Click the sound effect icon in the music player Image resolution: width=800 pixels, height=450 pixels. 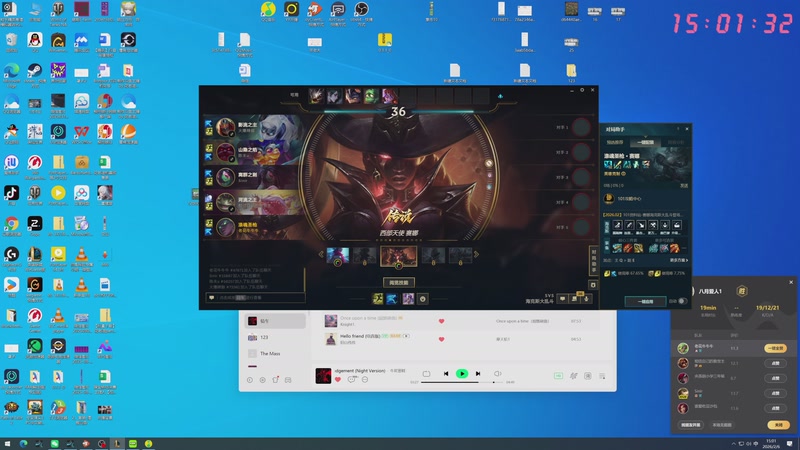pyautogui.click(x=573, y=376)
